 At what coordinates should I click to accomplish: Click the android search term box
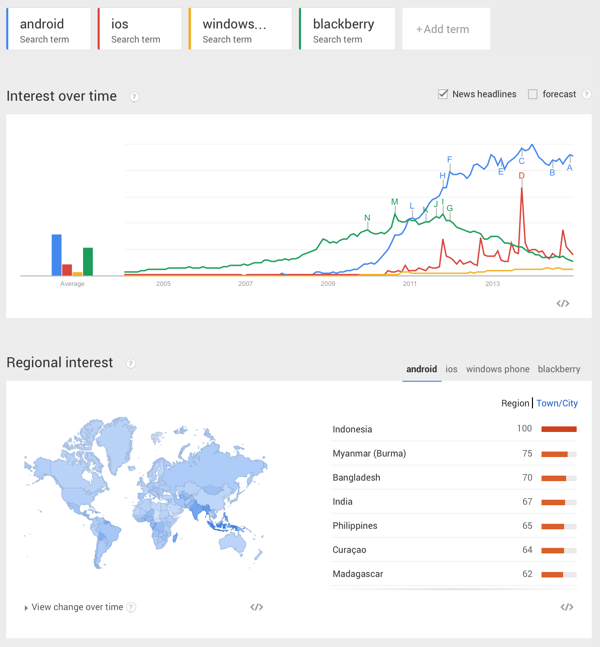[48, 29]
